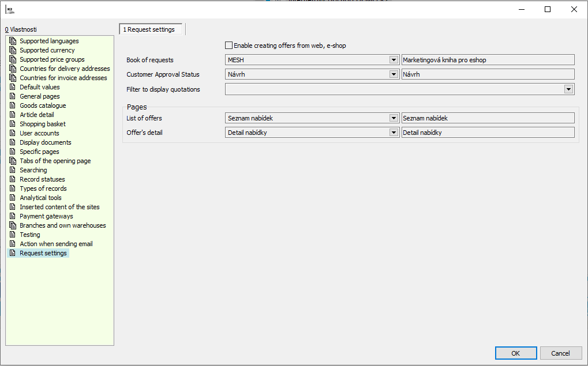Click the Goods catalogue page icon
The width and height of the screenshot is (588, 366).
point(13,105)
